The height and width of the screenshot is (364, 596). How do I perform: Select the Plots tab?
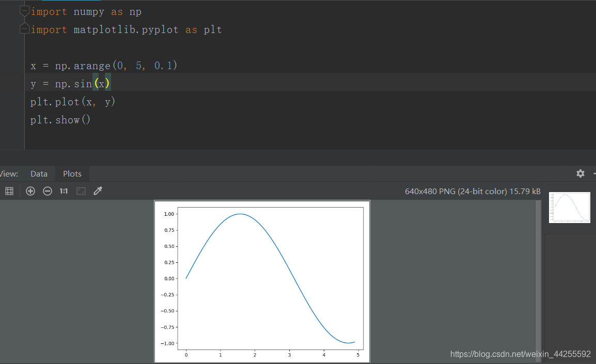(72, 173)
